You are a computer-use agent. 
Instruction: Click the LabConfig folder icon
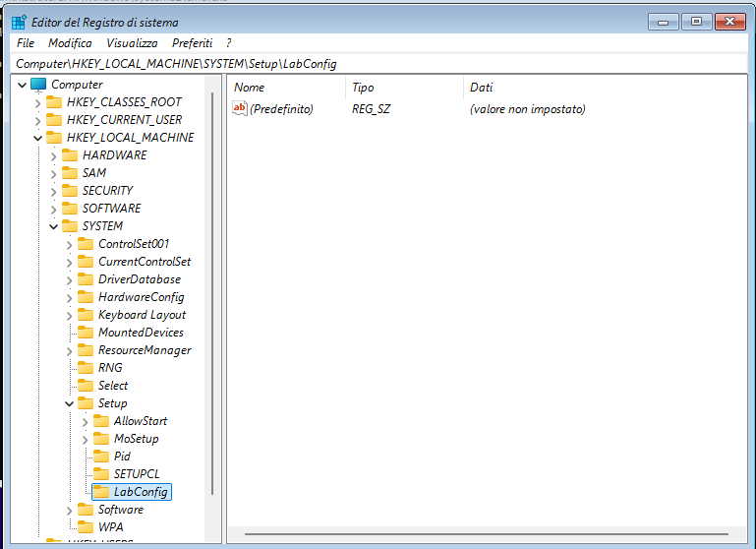pyautogui.click(x=101, y=492)
